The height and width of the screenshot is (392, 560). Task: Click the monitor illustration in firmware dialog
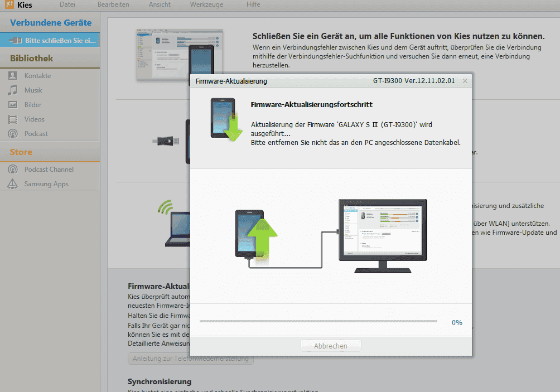pos(383,236)
